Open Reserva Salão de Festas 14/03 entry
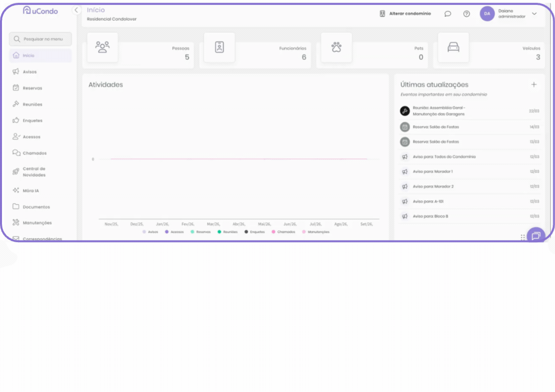This screenshot has height=392, width=555. (x=470, y=127)
